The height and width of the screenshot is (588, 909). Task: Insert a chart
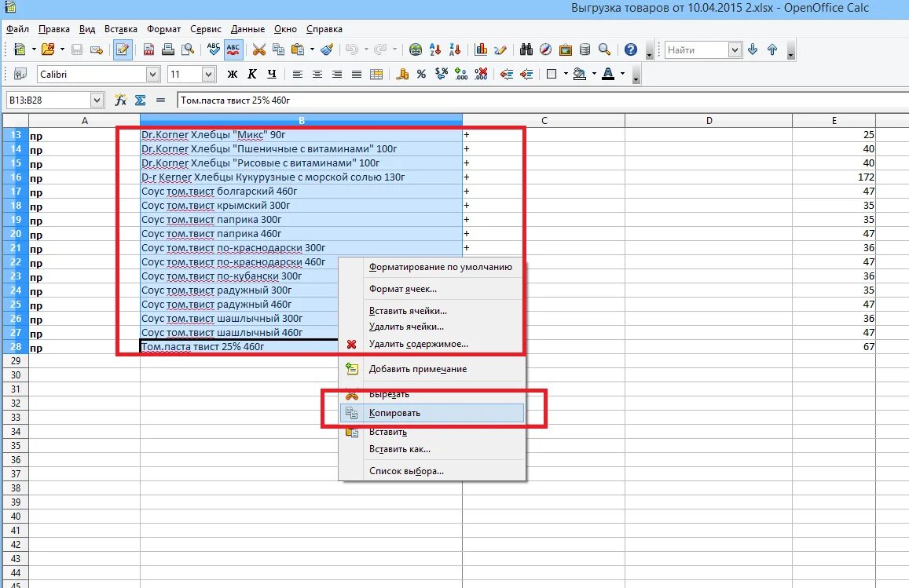point(481,49)
